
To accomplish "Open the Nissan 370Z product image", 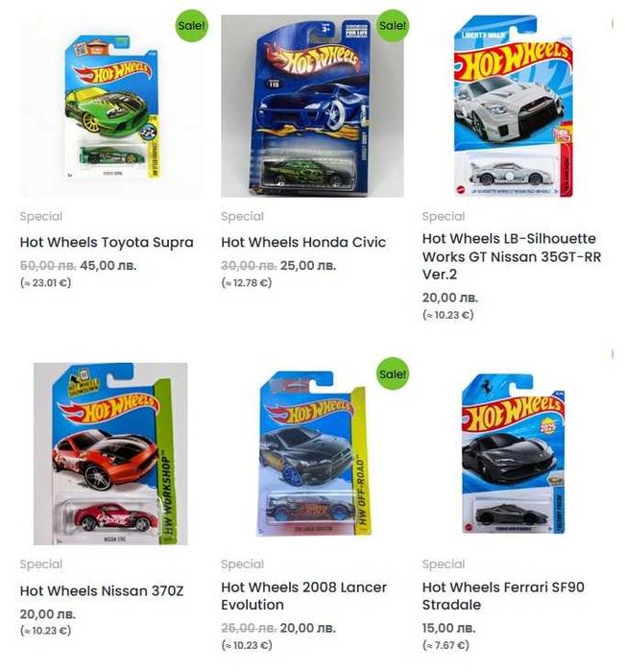I will tap(111, 454).
